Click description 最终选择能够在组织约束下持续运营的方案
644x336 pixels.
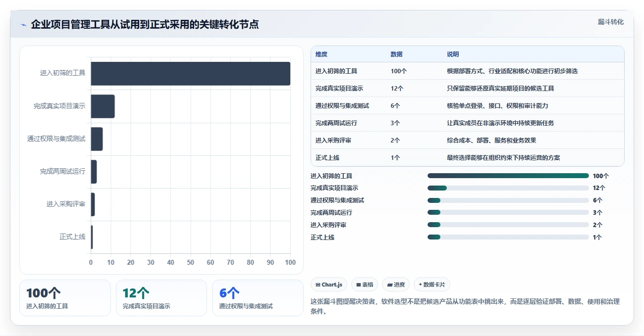click(x=503, y=158)
